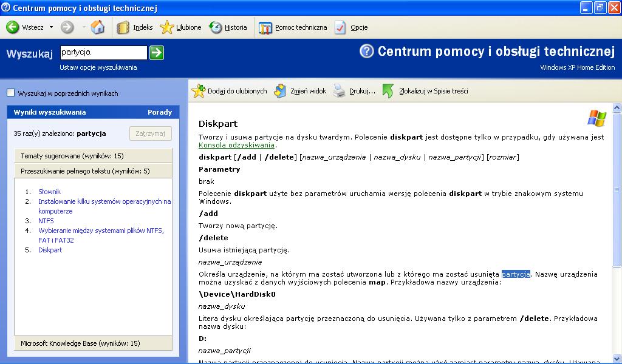Open the Indeks book icon
622x364 pixels.
pyautogui.click(x=123, y=27)
